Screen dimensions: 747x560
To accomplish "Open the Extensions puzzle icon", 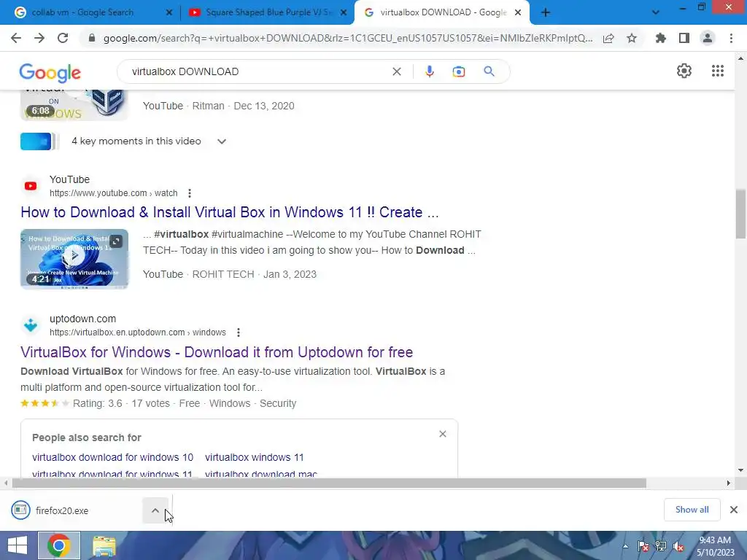I will coord(660,38).
